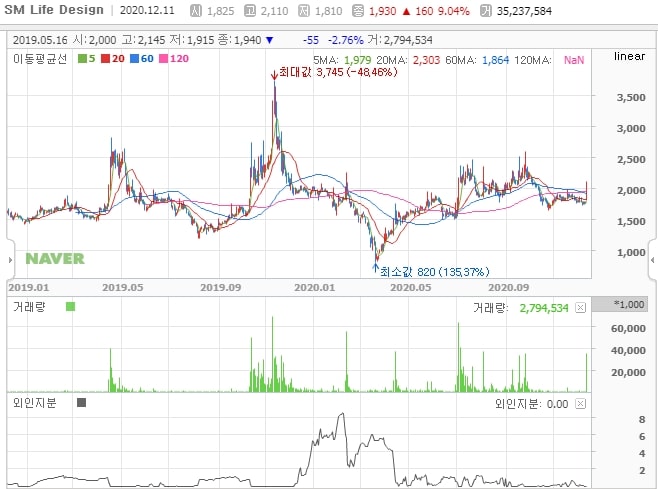
Task: Collapse the right side panel arrow
Action: 653,260
